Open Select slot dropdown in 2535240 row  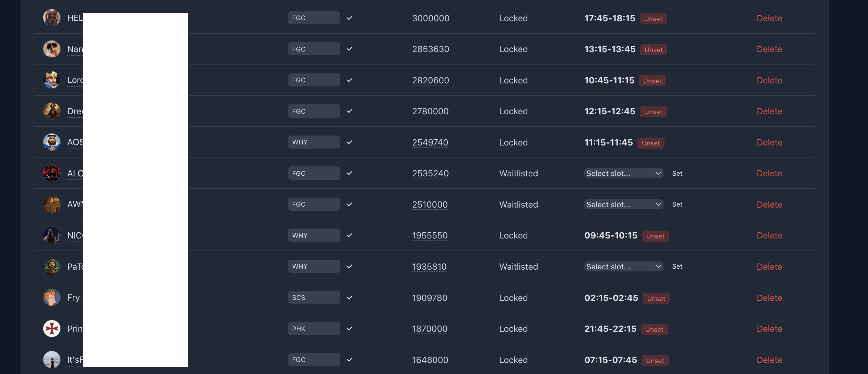624,173
